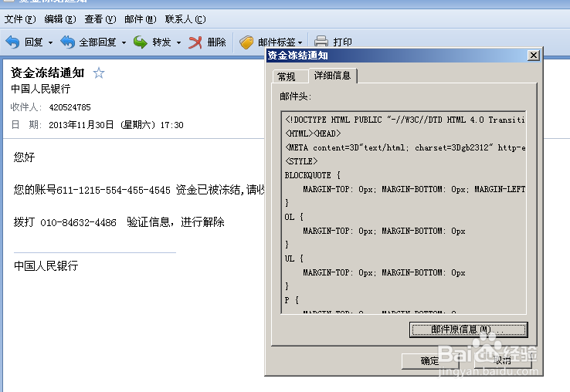Viewport: 570px width, 392px height.
Task: Click the BLOCKQUOTE { line
Action: [313, 175]
